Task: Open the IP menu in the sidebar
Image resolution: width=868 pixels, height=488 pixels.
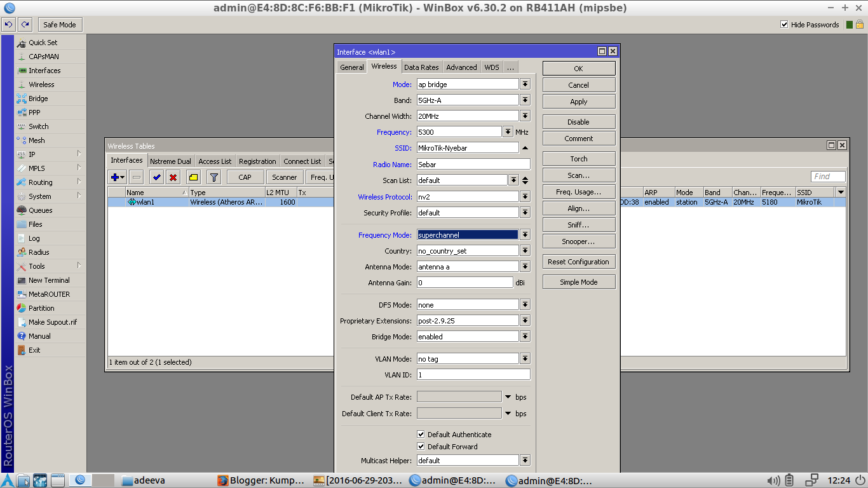Action: (x=34, y=154)
